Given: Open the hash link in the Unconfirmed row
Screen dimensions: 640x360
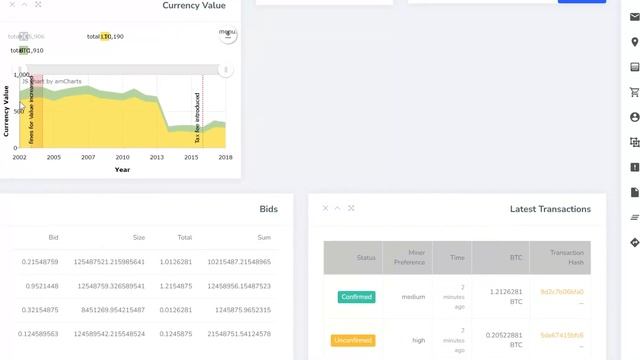Looking at the screenshot, I should 562,335.
